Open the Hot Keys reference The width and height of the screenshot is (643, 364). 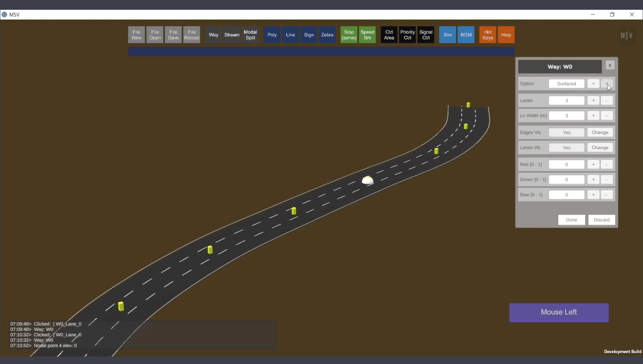tap(487, 35)
